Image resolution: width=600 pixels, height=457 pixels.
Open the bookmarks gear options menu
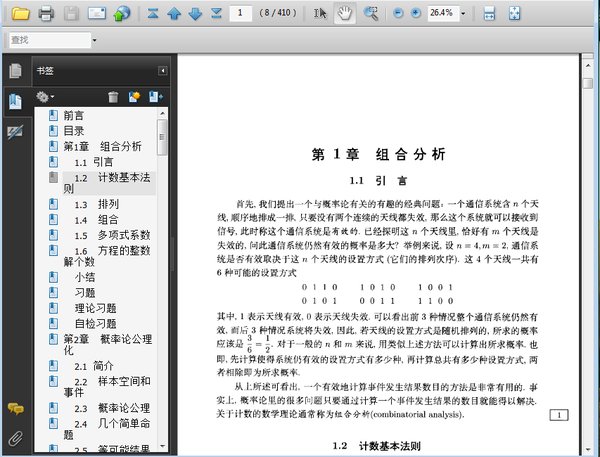[45, 97]
